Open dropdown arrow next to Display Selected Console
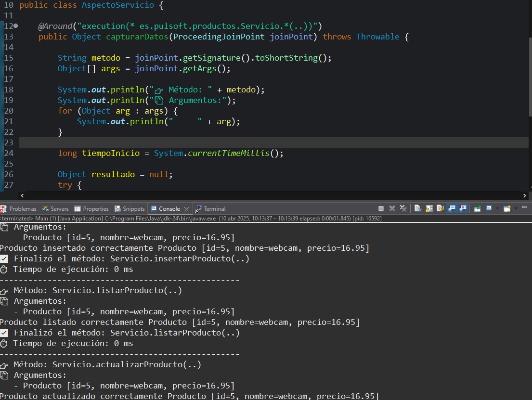The height and width of the screenshot is (400, 532). click(x=497, y=209)
